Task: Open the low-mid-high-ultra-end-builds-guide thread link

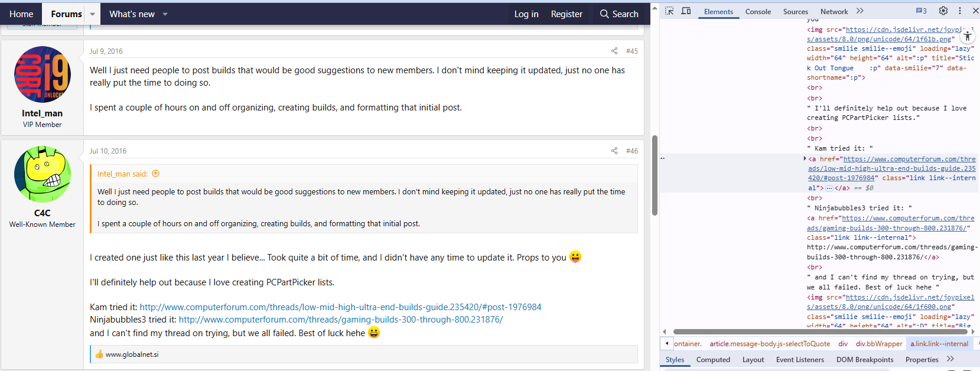Action: click(340, 307)
